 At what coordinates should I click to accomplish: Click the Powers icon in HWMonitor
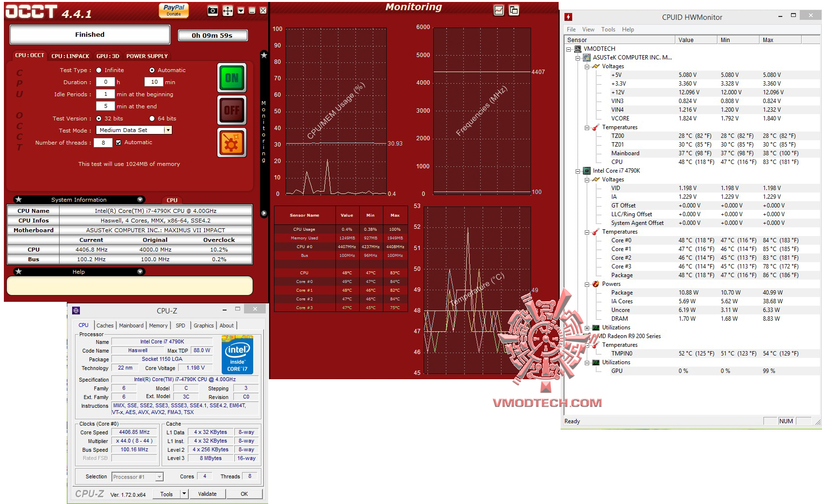[596, 284]
